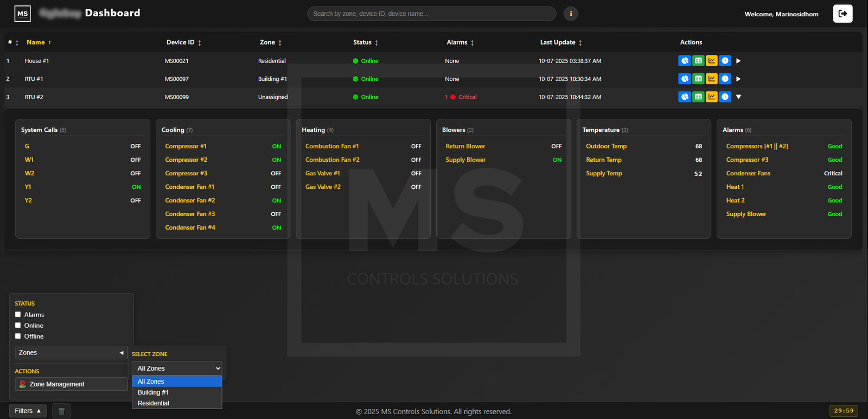Click Return Temp label
The image size is (868, 419).
pyautogui.click(x=604, y=160)
